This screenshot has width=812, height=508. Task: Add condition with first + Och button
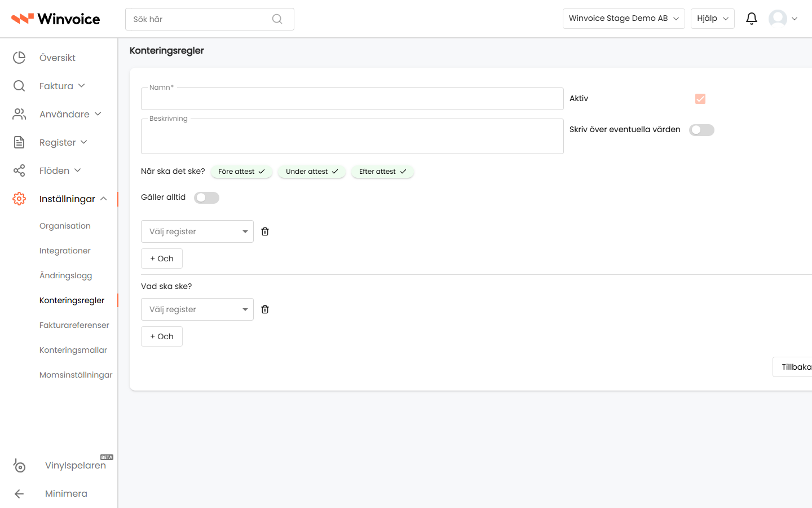[162, 259]
